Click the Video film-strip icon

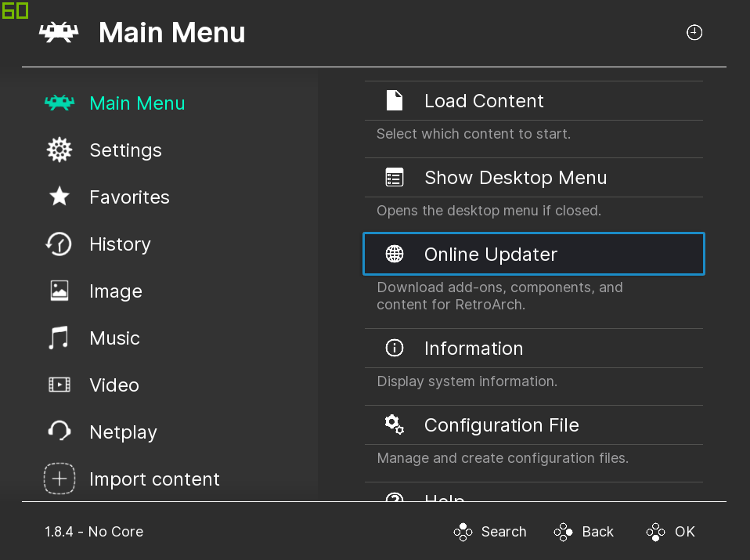click(59, 385)
